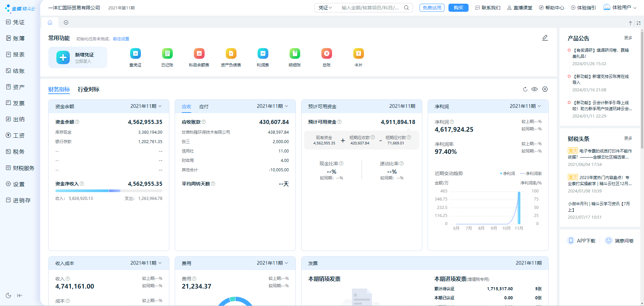The image size is (644, 306).
Task: Open 联系我们
Action: tap(488, 8)
